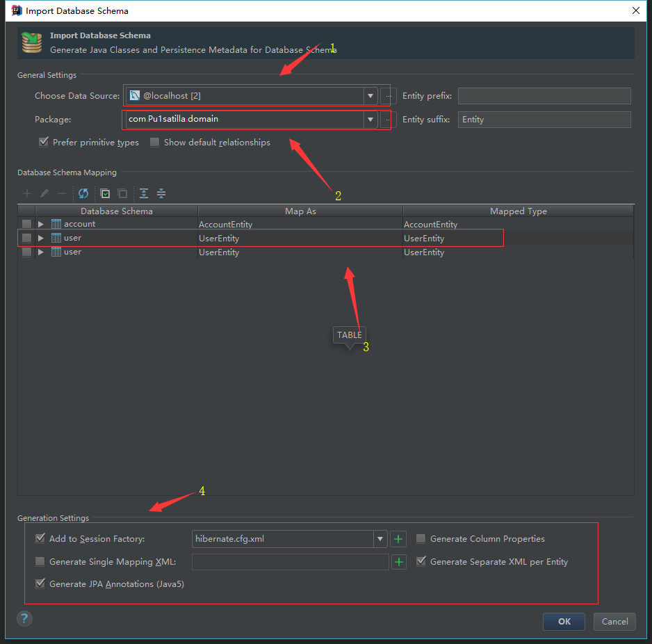Image resolution: width=652 pixels, height=644 pixels.
Task: Click the Select All checkmark toolbar icon
Action: click(x=105, y=194)
